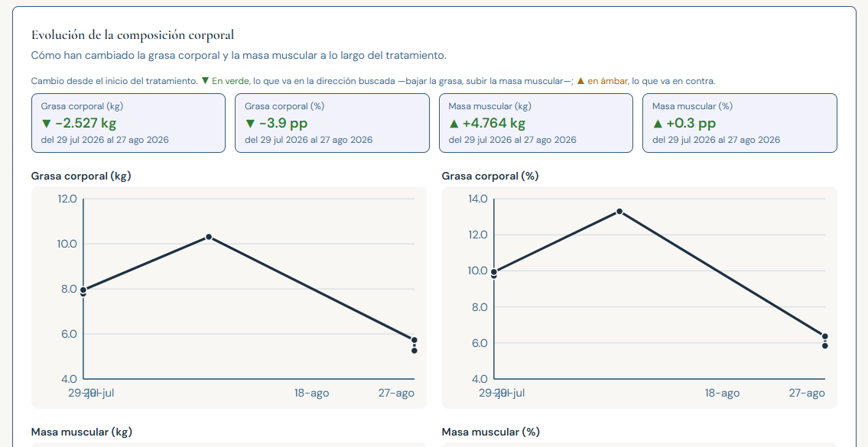Click the "en ámbar" legend text

[607, 81]
